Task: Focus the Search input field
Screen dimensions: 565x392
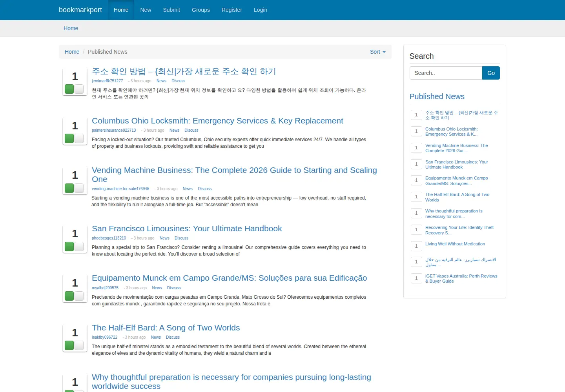Action: pos(446,73)
